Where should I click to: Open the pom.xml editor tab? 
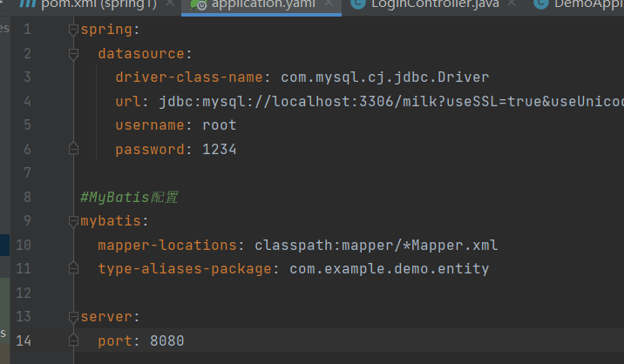96,4
